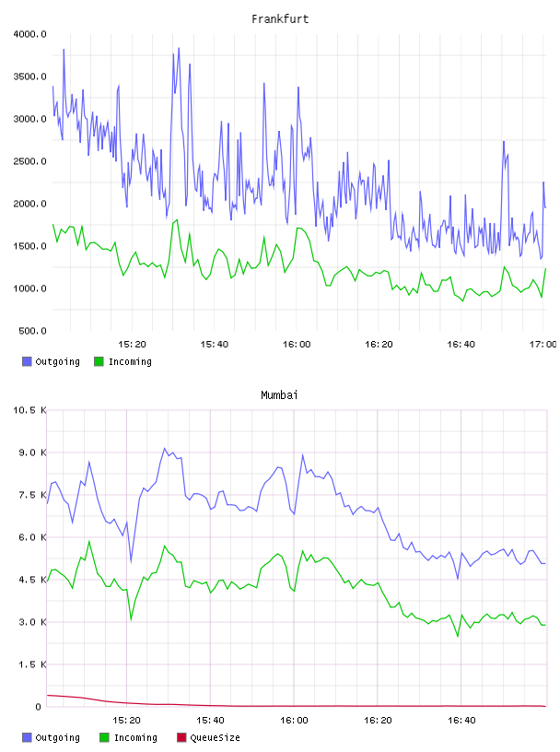The width and height of the screenshot is (560, 752).
Task: Click the 1.5 K y-axis label in Mumbai chart
Action: click(x=32, y=664)
